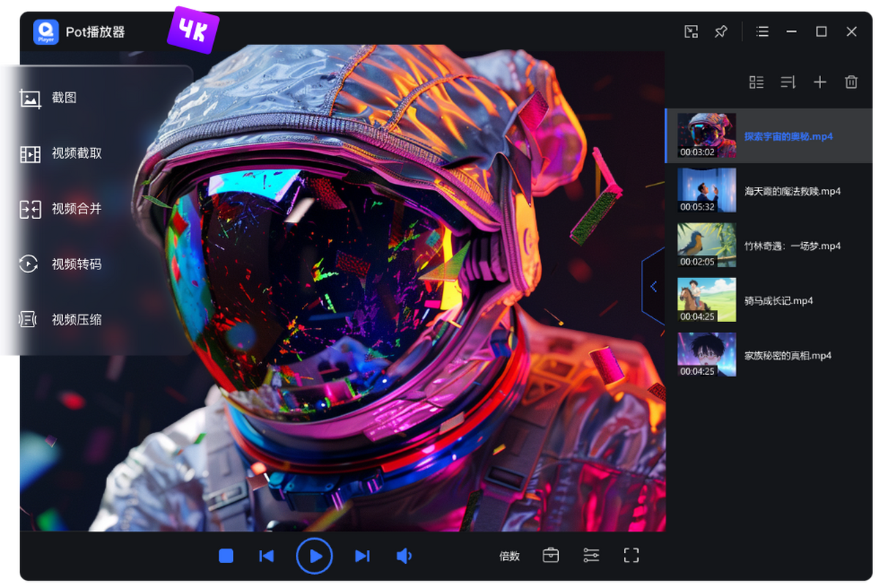Click the screenshot icon next to 截图
Screen dimensions: 879x588
30,98
